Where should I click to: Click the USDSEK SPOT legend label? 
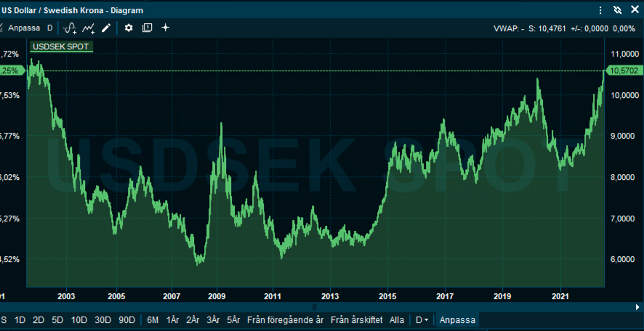pos(60,46)
